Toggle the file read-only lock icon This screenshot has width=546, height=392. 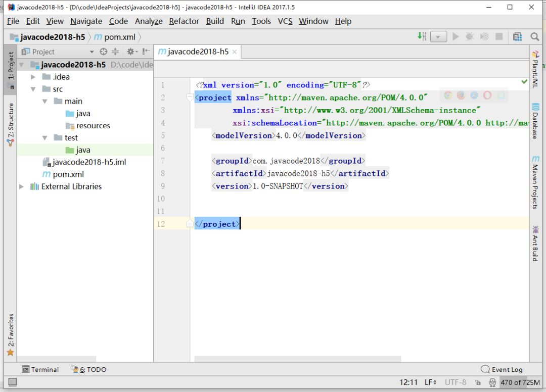tap(478, 382)
